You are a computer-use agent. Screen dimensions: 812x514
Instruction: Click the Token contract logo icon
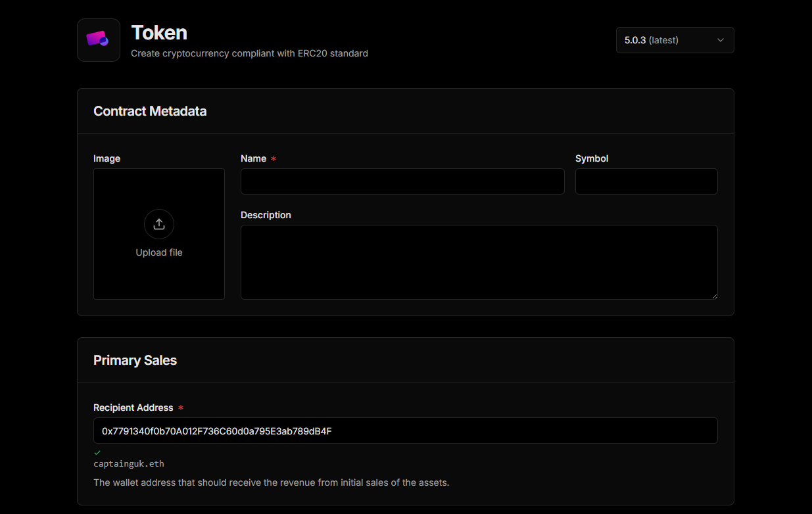tap(98, 40)
